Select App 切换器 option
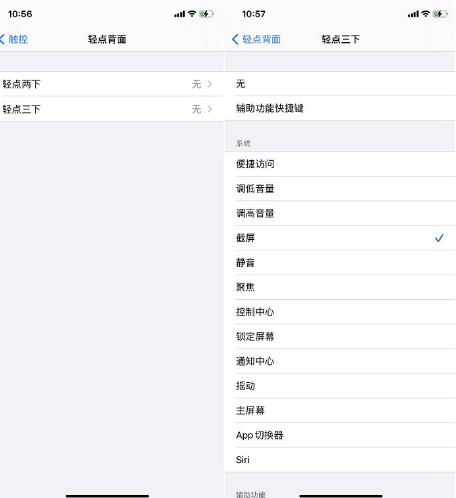 [340, 435]
